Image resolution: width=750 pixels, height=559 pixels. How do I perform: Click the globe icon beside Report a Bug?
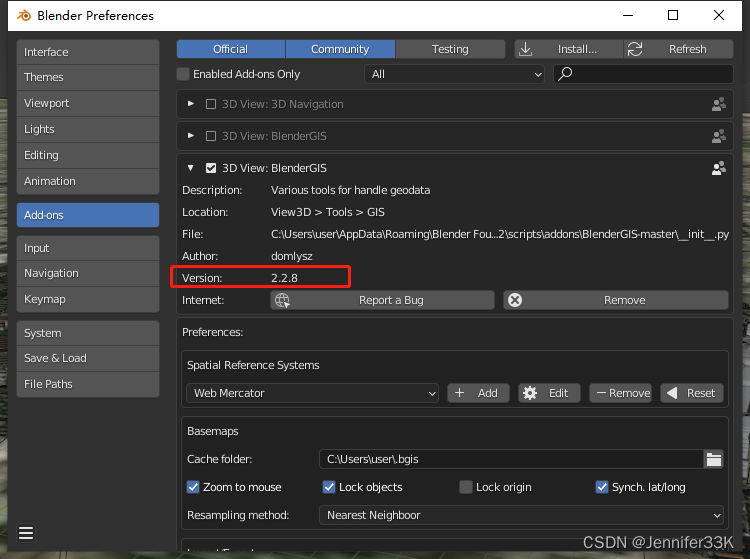coord(282,300)
